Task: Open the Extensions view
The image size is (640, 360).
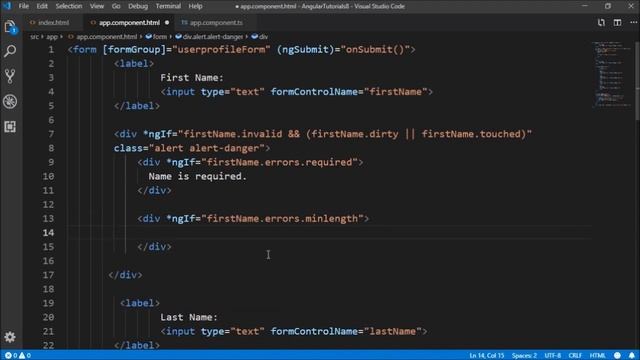Action: 10,127
